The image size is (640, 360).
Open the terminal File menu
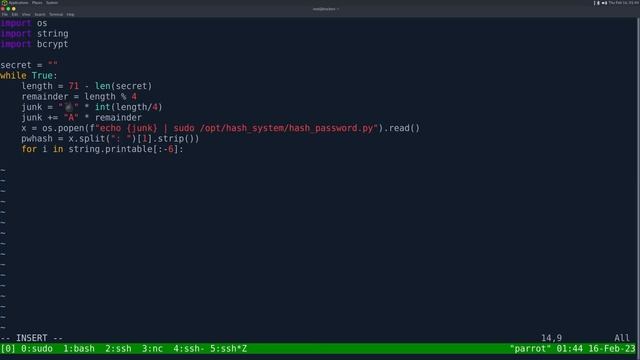(4, 14)
